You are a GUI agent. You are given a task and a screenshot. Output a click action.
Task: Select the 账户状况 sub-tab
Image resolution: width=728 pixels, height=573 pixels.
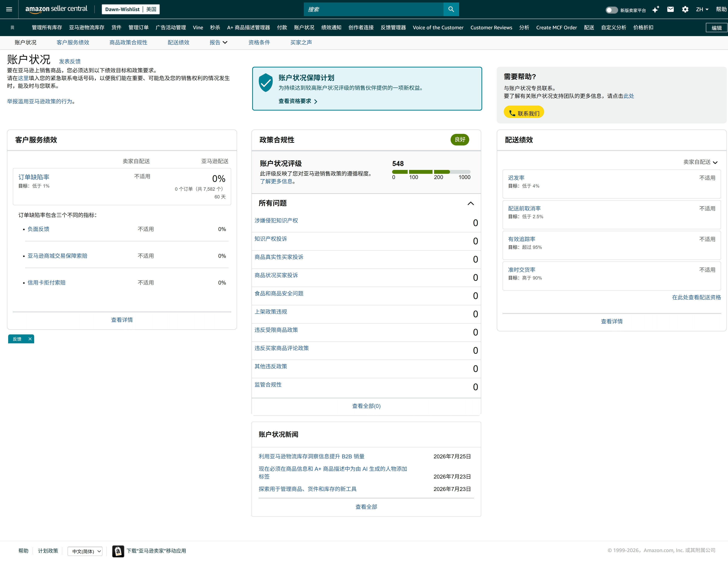25,42
